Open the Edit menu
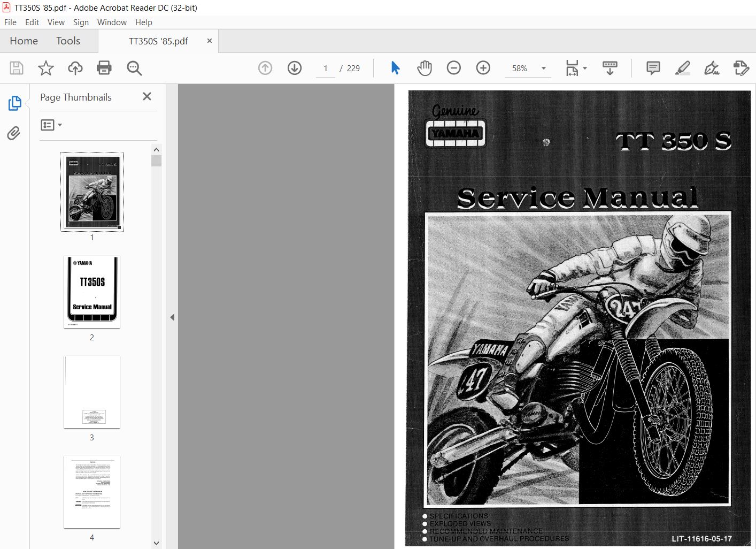Image resolution: width=756 pixels, height=549 pixels. (32, 22)
